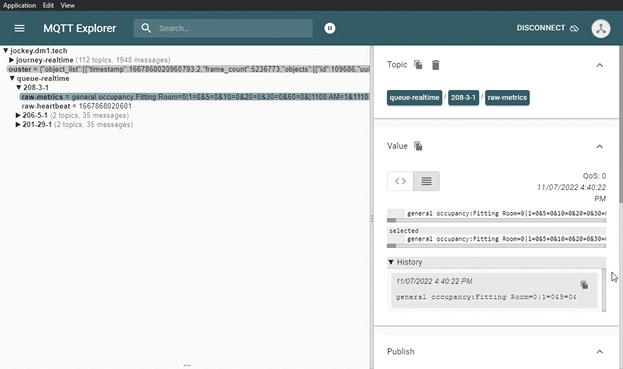Pause topic updates with the pause button
The height and width of the screenshot is (369, 623).
[330, 28]
